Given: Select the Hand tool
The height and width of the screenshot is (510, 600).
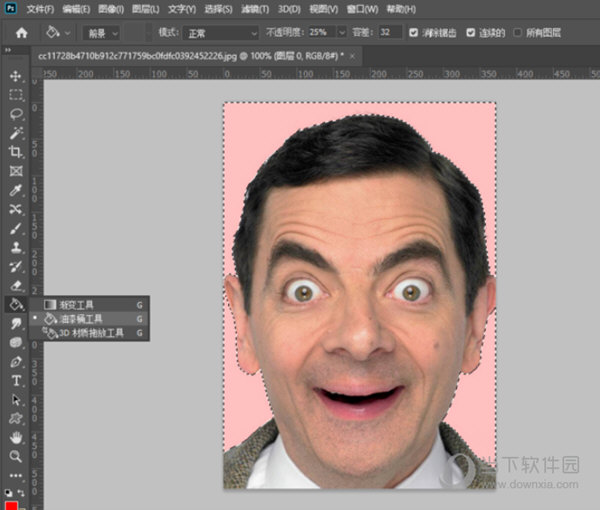Looking at the screenshot, I should 15,438.
